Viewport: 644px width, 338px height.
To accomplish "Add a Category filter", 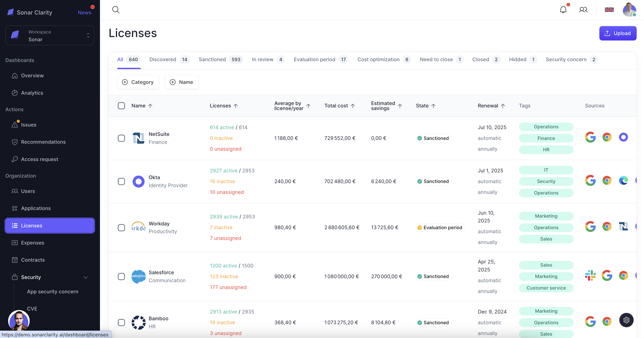I will (138, 82).
